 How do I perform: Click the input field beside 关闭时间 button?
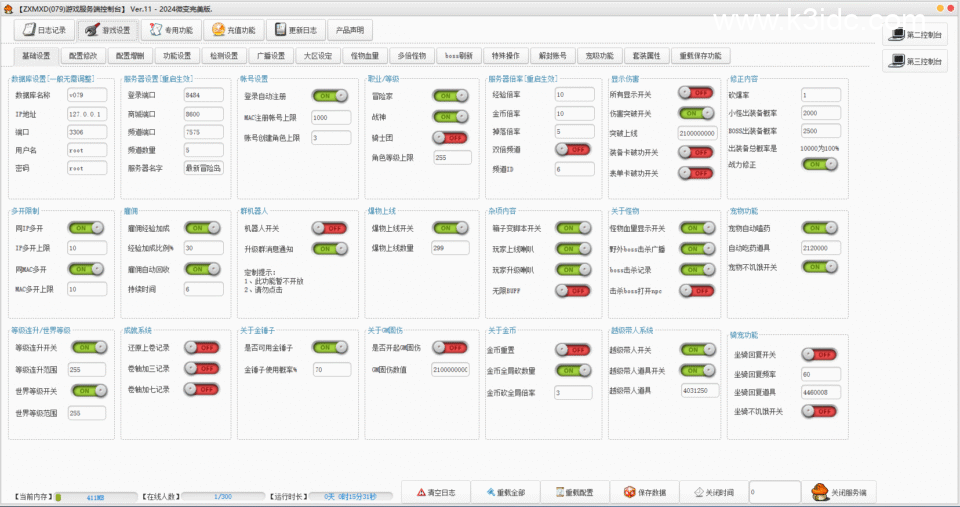(x=775, y=492)
